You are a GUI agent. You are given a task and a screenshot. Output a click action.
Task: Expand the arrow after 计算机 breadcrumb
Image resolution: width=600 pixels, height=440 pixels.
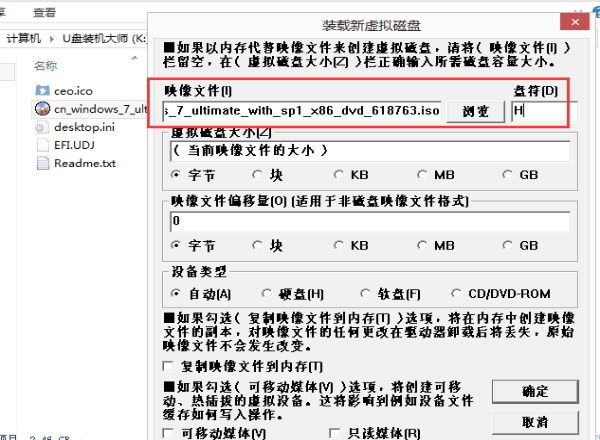52,39
